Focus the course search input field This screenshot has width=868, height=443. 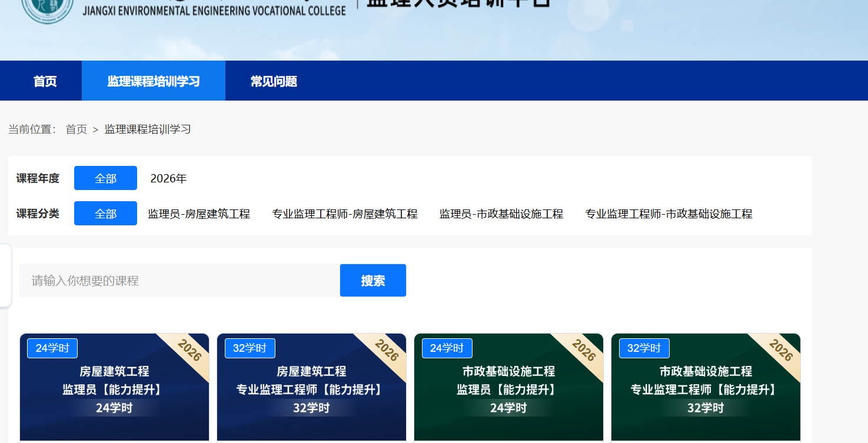(179, 281)
